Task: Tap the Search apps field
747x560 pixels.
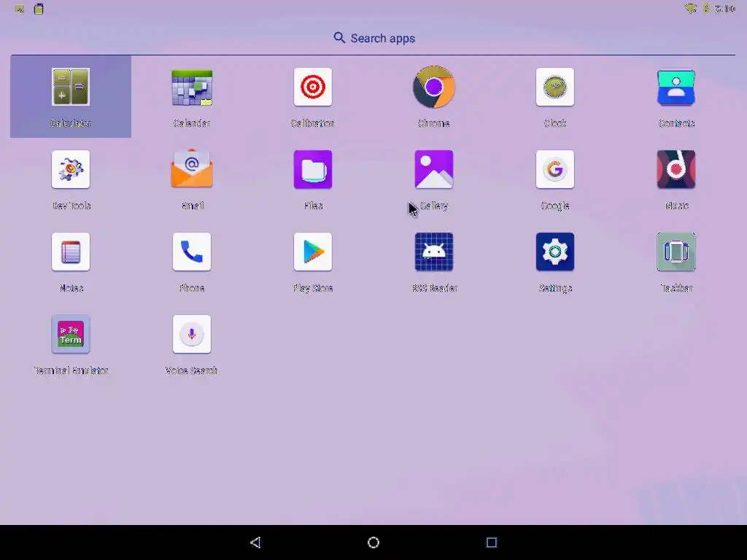Action: point(373,38)
